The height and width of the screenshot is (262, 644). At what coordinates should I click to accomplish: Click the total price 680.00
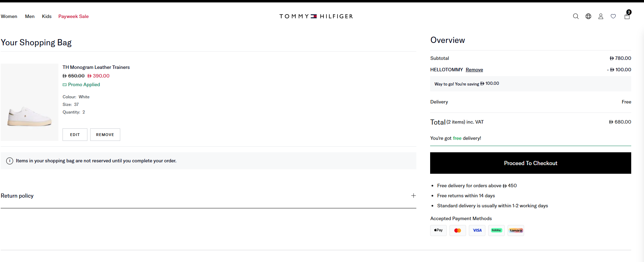620,122
